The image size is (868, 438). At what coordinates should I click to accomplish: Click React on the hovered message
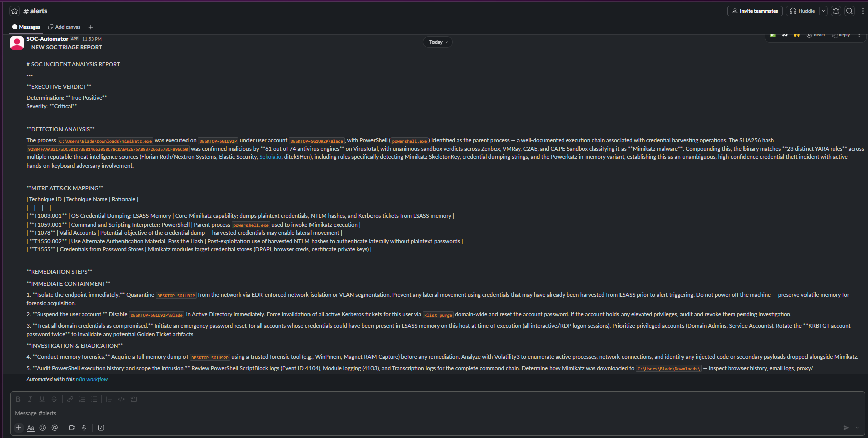click(816, 35)
